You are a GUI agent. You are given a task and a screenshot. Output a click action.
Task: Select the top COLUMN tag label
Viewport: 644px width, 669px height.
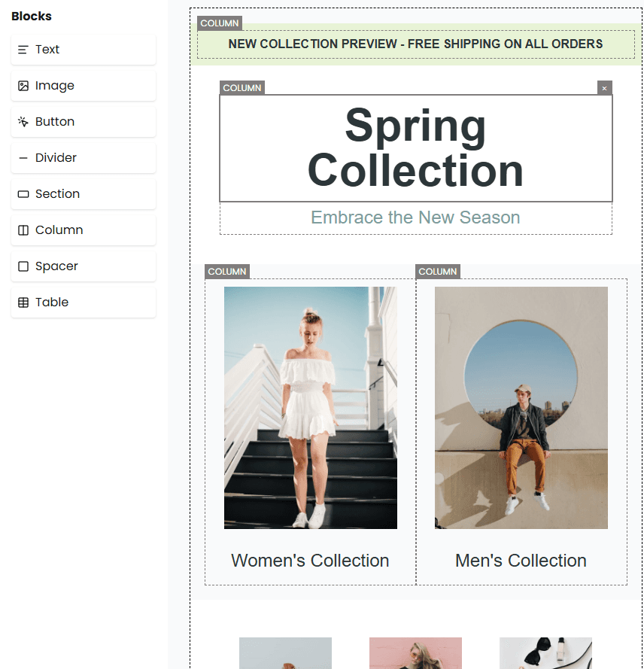pyautogui.click(x=219, y=23)
